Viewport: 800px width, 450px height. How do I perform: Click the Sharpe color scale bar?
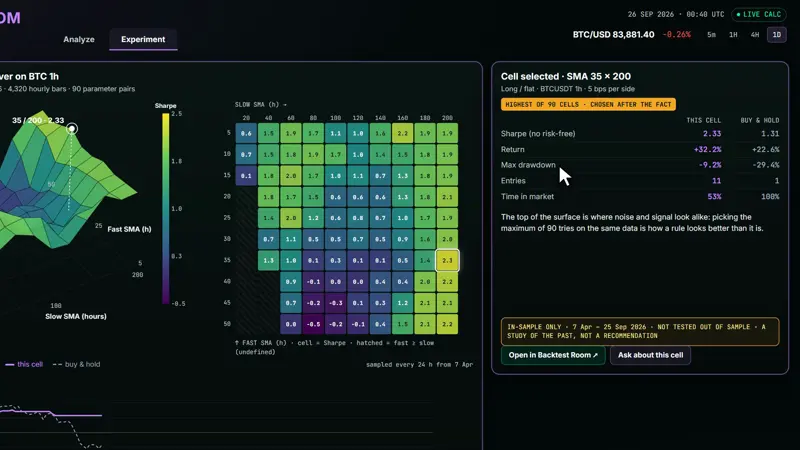[x=166, y=209]
